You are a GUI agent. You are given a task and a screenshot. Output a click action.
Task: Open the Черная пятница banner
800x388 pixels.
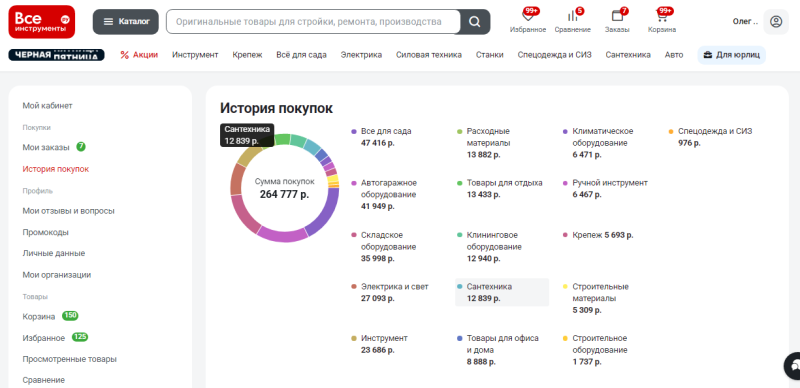click(57, 55)
